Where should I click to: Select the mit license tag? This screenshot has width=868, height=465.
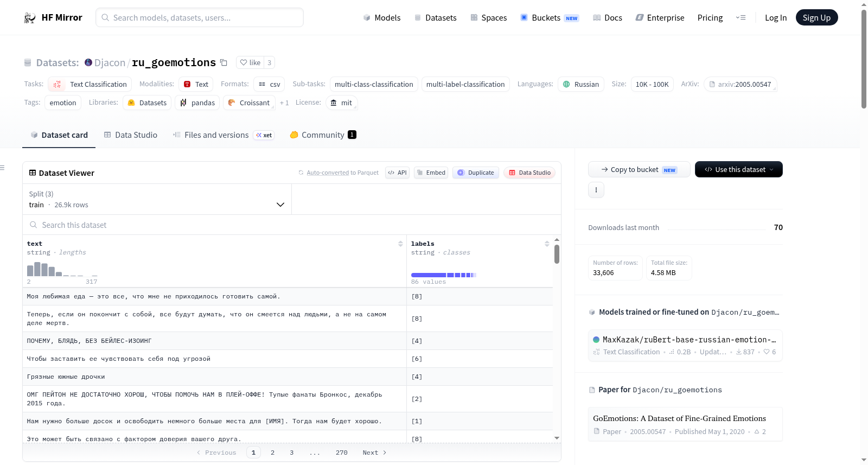tap(341, 103)
